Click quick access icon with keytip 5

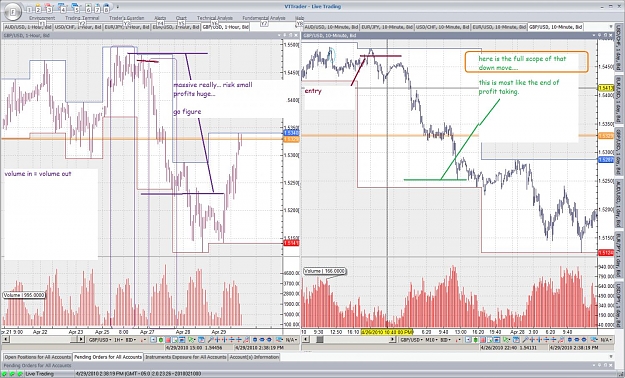tap(76, 9)
